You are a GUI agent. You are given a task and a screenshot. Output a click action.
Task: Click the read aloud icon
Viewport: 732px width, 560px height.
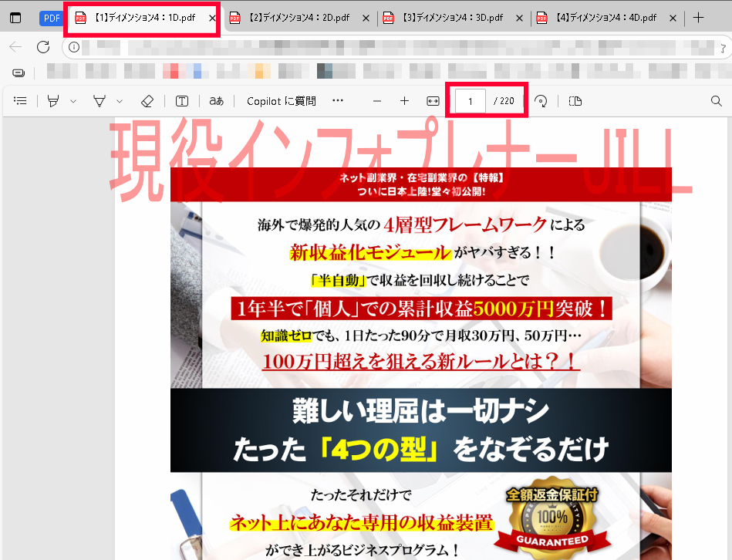pyautogui.click(x=217, y=101)
